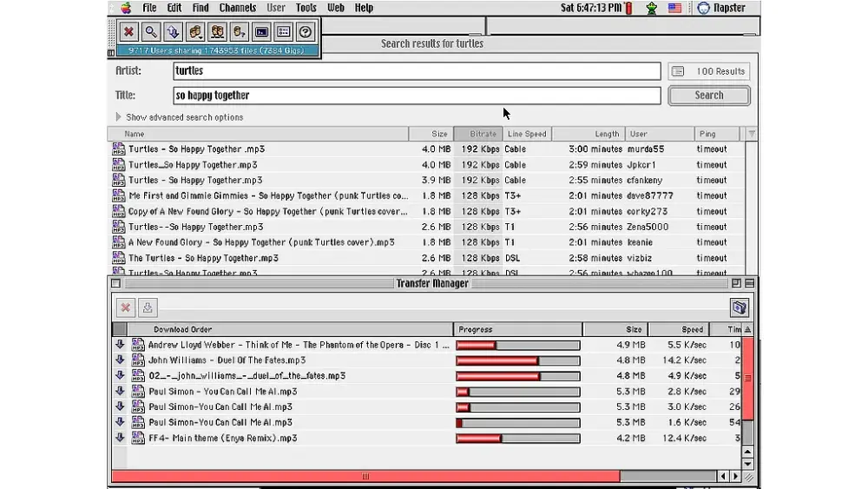This screenshot has height=489, width=868.
Task: Open the Web menu
Action: tap(336, 8)
